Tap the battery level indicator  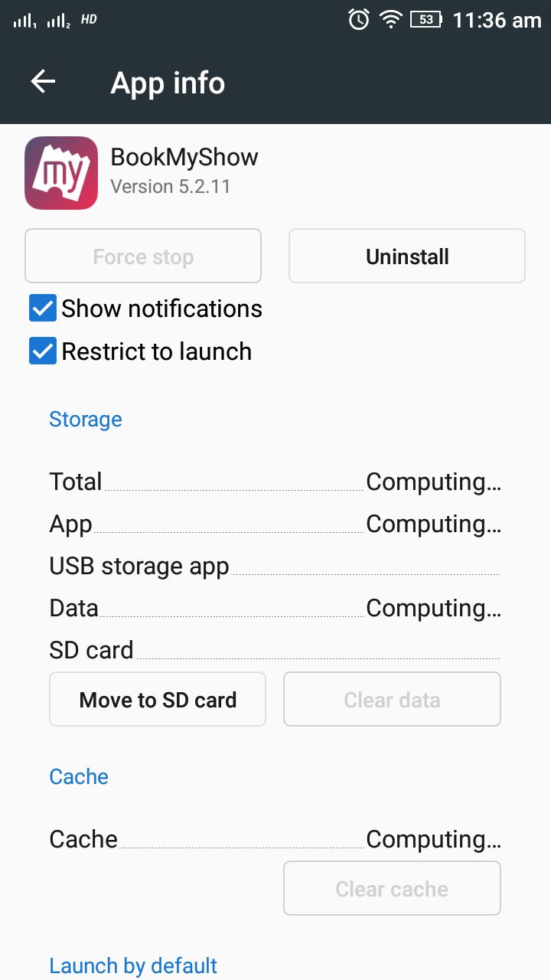[426, 20]
